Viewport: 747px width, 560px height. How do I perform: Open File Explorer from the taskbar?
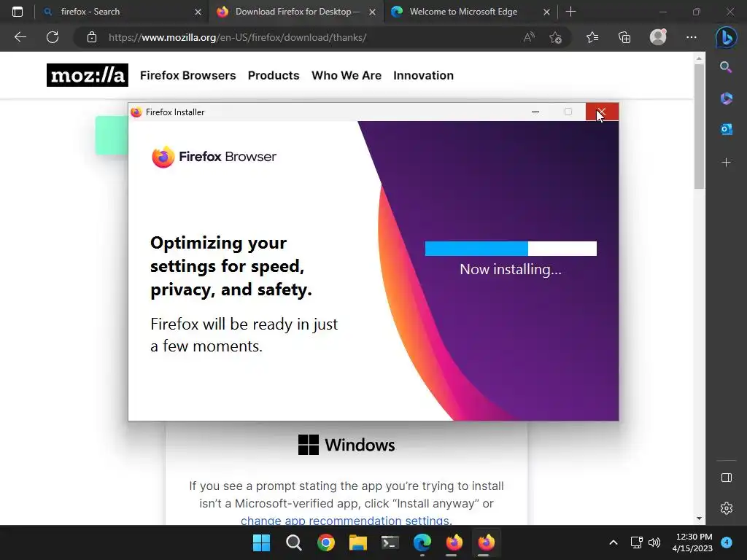point(357,542)
